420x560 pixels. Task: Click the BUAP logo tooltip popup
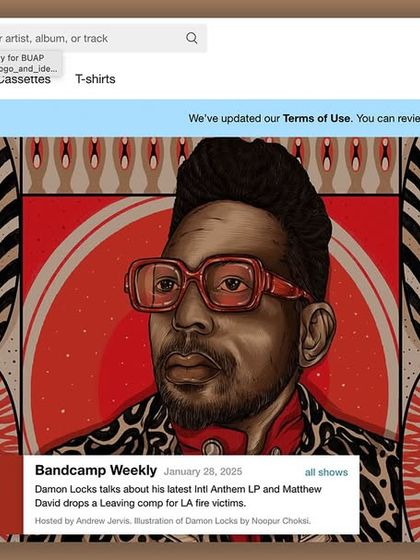pyautogui.click(x=31, y=63)
